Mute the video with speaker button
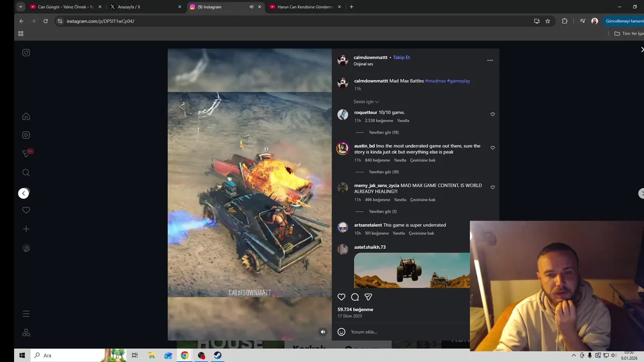The width and height of the screenshot is (644, 362). 323,332
